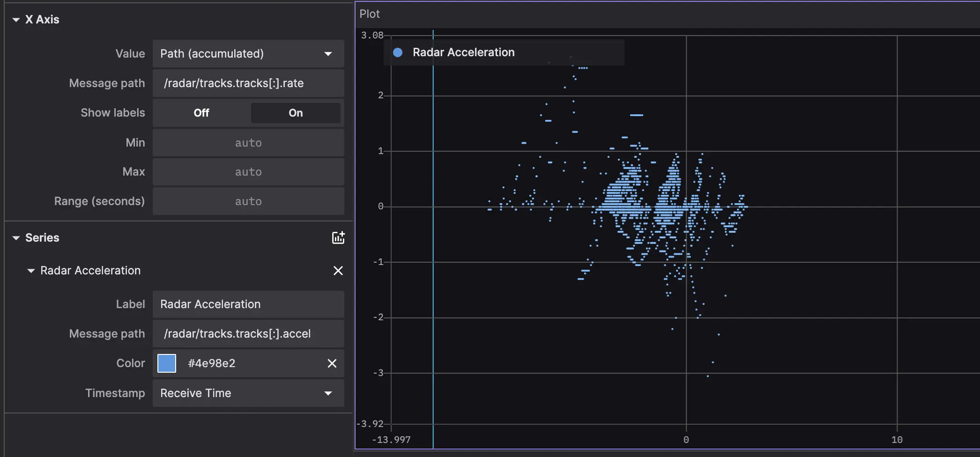980x457 pixels.
Task: Remove the Radar Acceleration series
Action: [x=338, y=271]
